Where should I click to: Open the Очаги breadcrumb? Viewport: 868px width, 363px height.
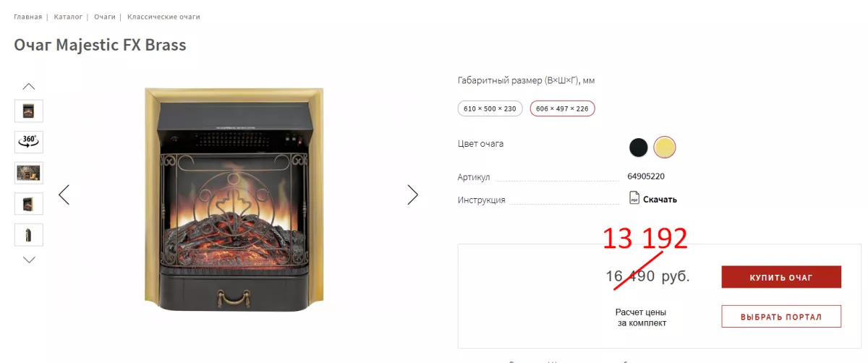point(105,17)
